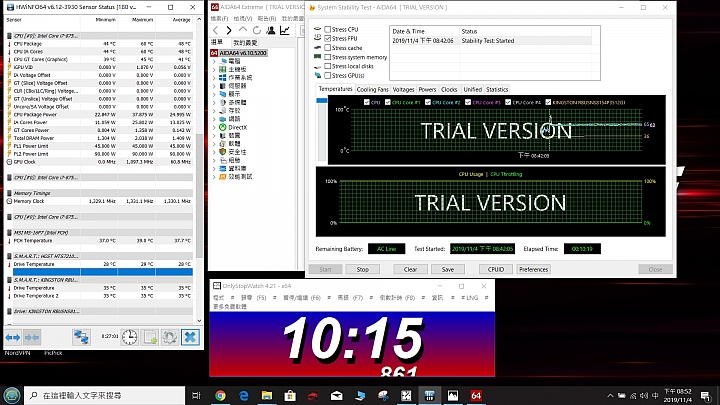Open Microsoft Edge from taskbar
This screenshot has width=720, height=405.
tap(243, 395)
